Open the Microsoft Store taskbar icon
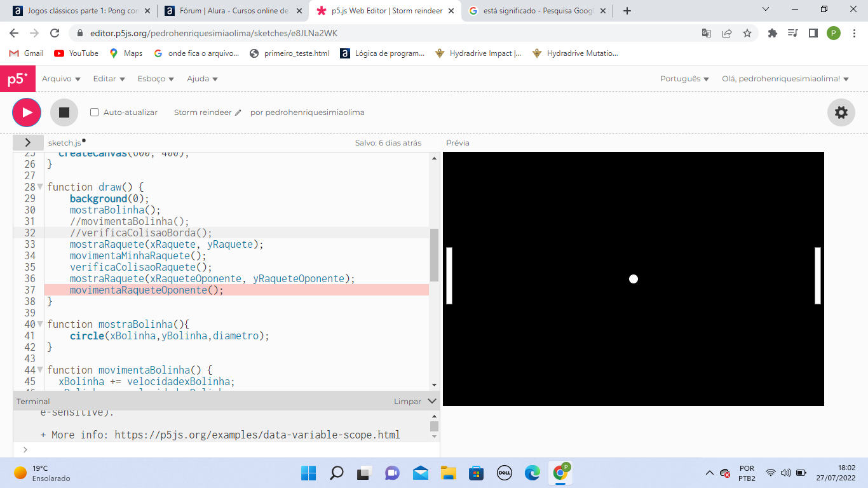 [x=476, y=473]
